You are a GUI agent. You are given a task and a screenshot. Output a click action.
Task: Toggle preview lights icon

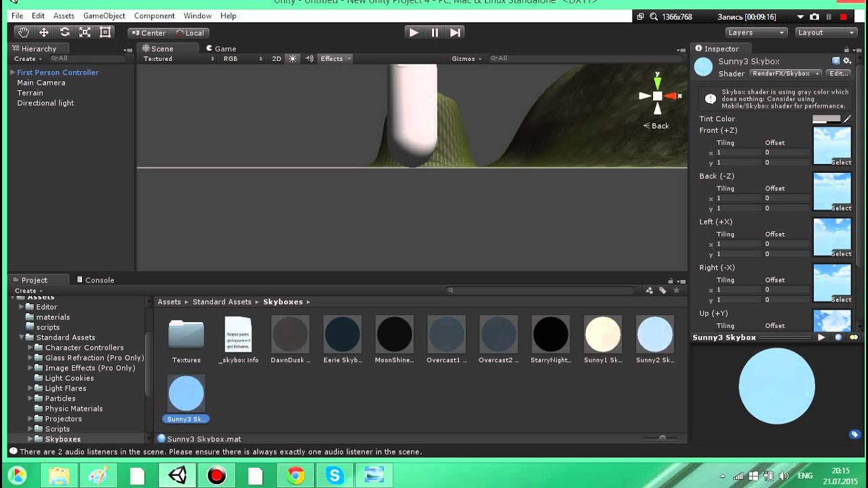(x=854, y=338)
